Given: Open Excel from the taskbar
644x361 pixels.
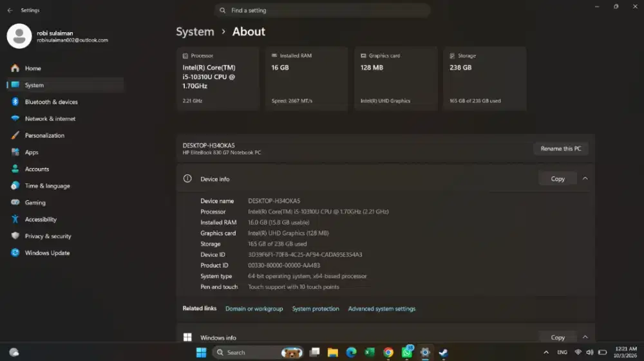Looking at the screenshot, I should pyautogui.click(x=370, y=353).
